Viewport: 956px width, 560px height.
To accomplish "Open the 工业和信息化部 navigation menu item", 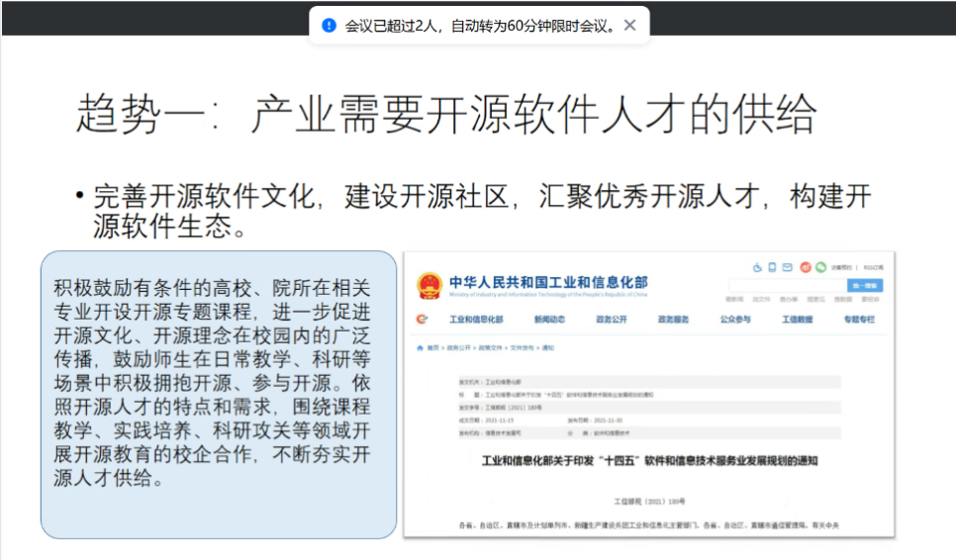I will point(476,320).
